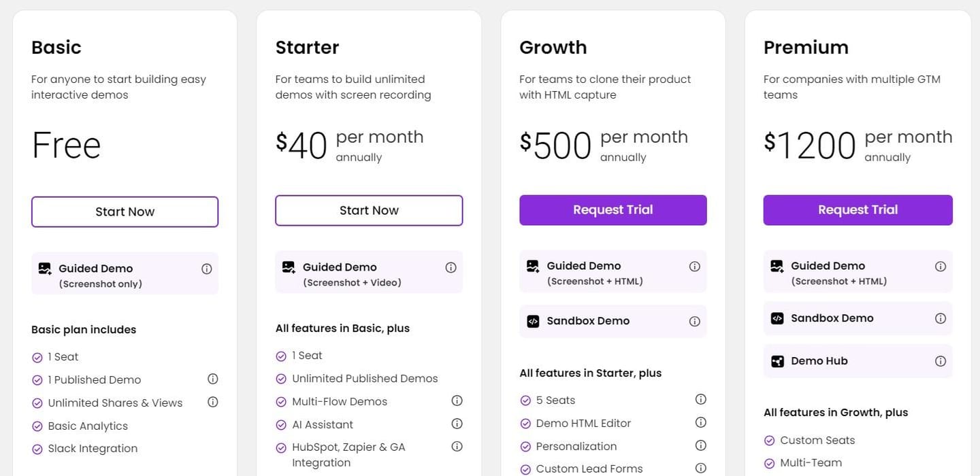Click info icon beside Basic Guided Demo
The height and width of the screenshot is (476, 980).
point(207,269)
